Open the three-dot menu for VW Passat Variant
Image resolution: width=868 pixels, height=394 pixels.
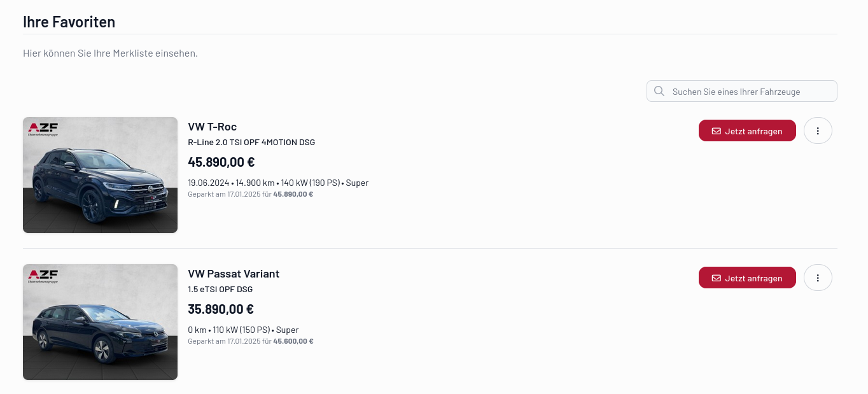818,278
